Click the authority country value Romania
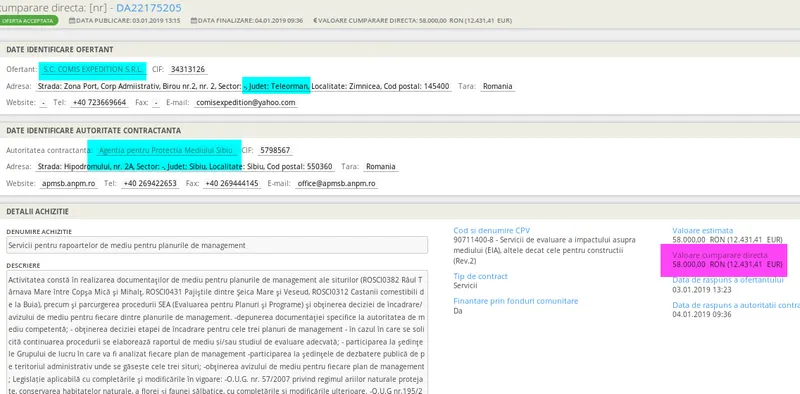This screenshot has width=800, height=394. (381, 167)
